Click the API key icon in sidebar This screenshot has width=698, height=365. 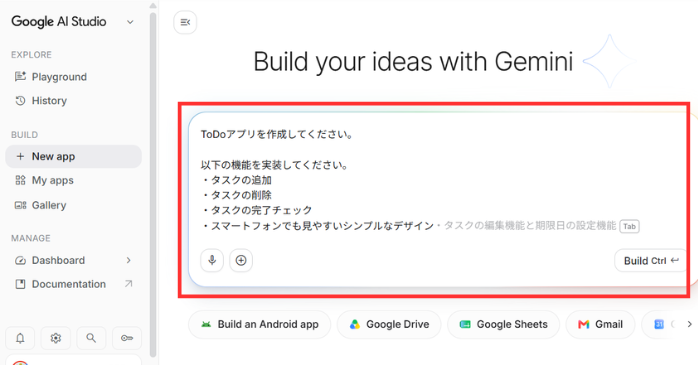pos(127,338)
